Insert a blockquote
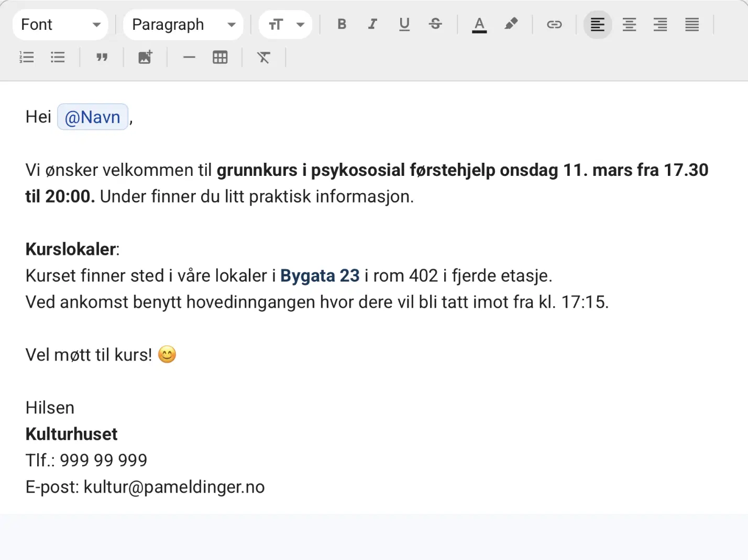The image size is (748, 560). (102, 57)
